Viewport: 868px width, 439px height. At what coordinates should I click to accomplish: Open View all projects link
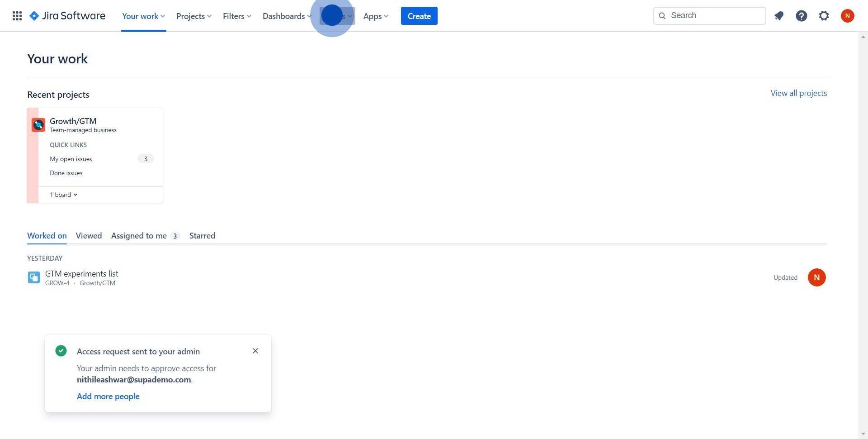pyautogui.click(x=798, y=93)
